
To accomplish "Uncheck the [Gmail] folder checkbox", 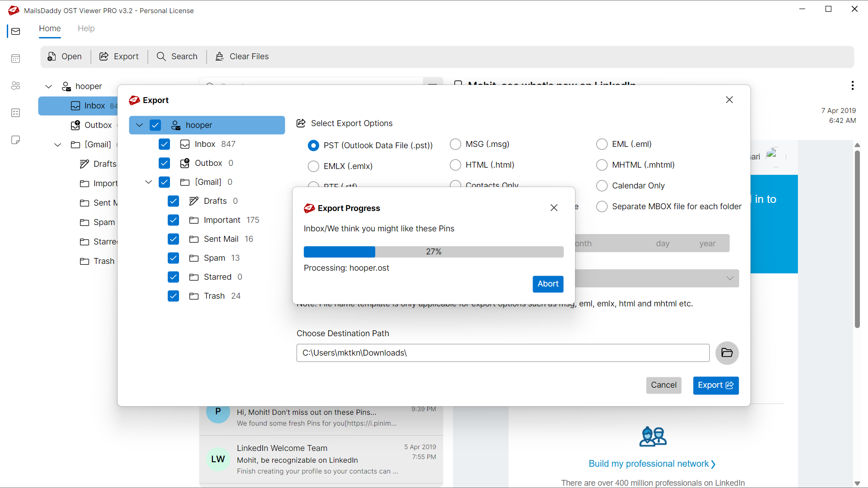I will (164, 182).
